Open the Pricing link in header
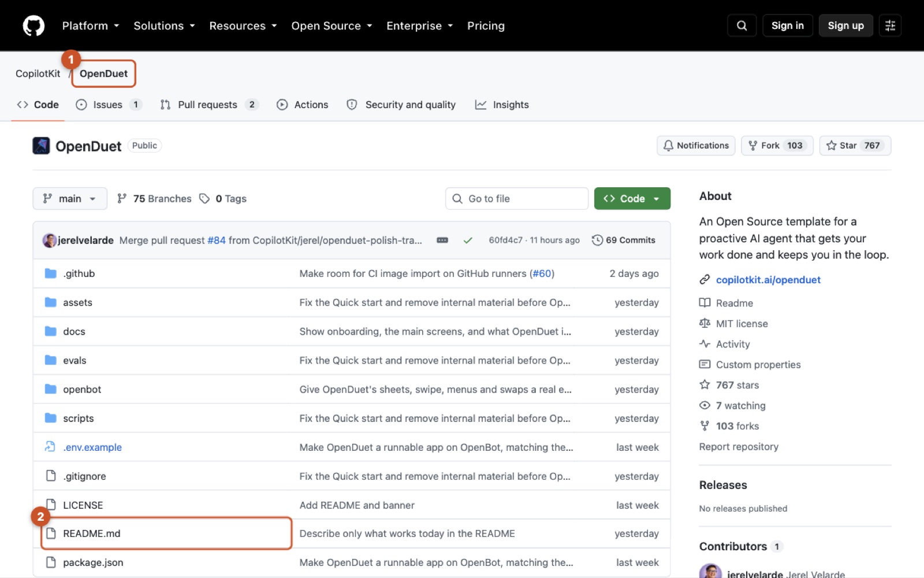Screen dimensions: 924x578 point(486,25)
